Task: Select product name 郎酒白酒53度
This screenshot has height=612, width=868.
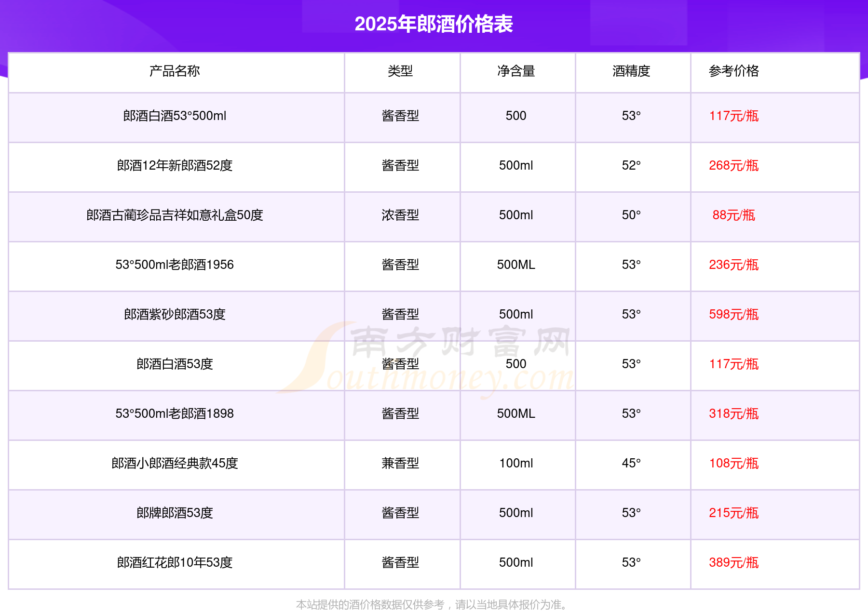Action: pyautogui.click(x=175, y=364)
